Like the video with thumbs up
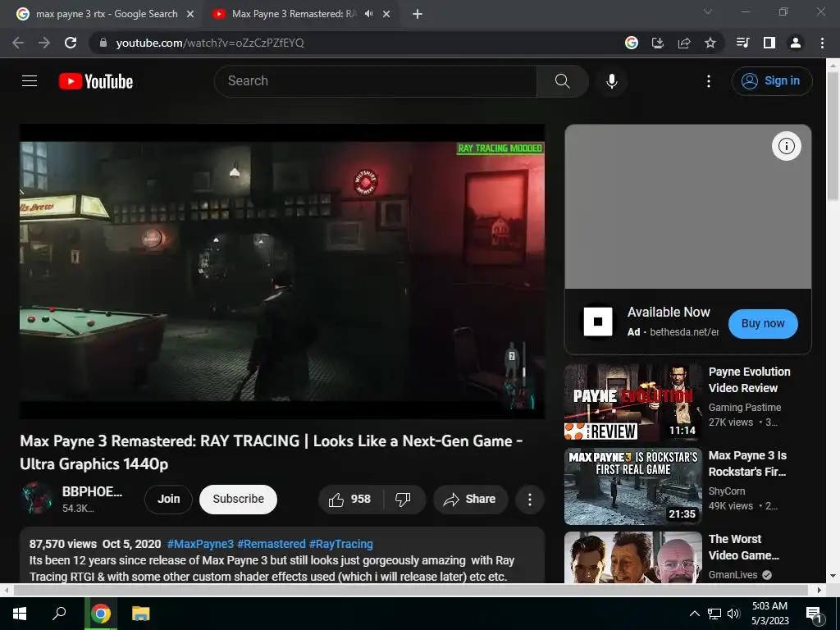 pos(350,500)
